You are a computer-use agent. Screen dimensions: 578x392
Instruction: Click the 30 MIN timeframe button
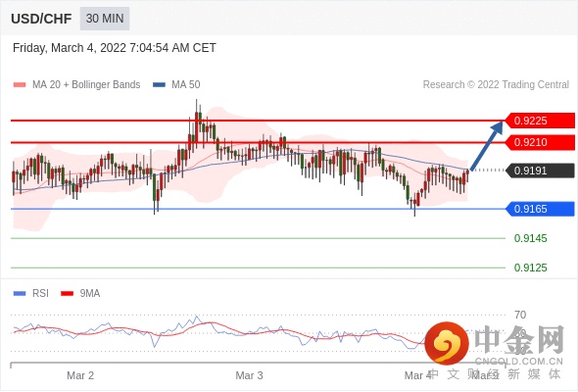105,18
